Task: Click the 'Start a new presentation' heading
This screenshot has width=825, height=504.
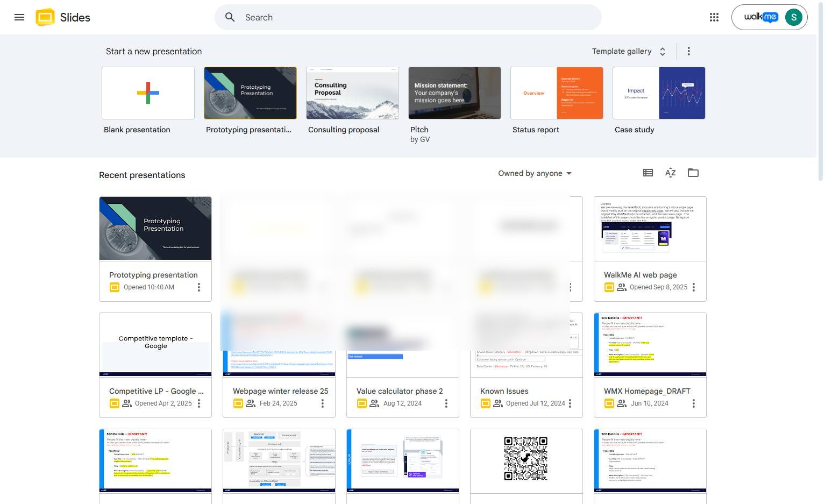Action: (154, 51)
